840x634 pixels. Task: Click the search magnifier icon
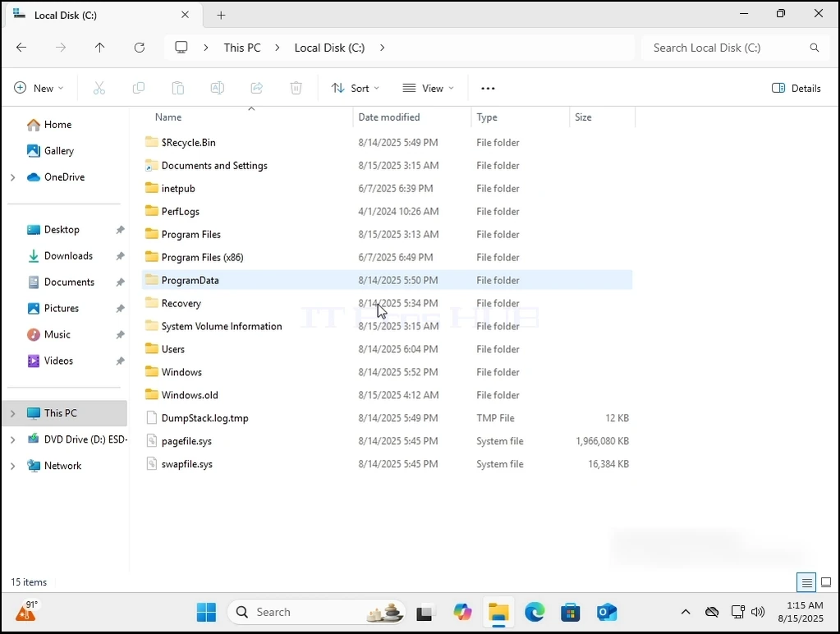(x=815, y=48)
